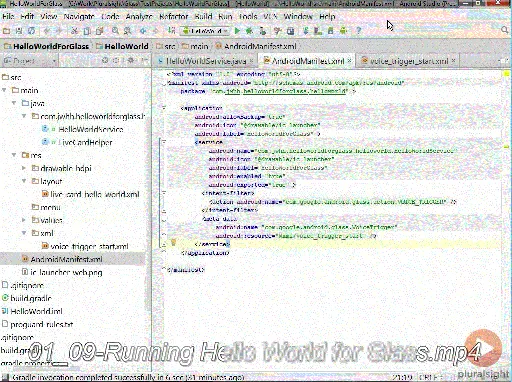Open the Tools menu
The width and height of the screenshot is (512, 382).
248,16
